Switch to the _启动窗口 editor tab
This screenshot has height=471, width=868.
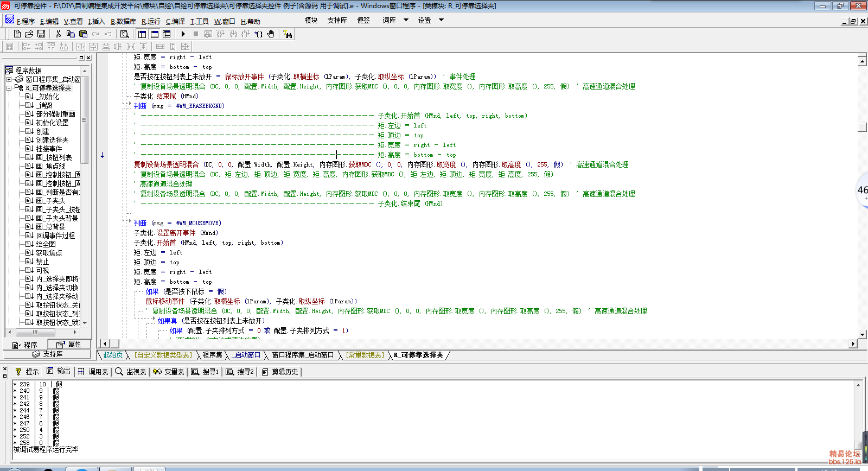(x=247, y=355)
